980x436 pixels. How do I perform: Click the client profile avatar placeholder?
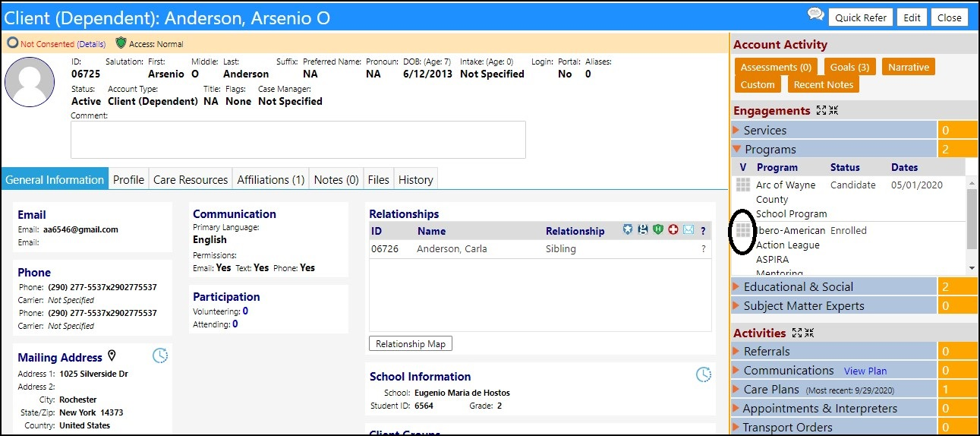click(30, 81)
